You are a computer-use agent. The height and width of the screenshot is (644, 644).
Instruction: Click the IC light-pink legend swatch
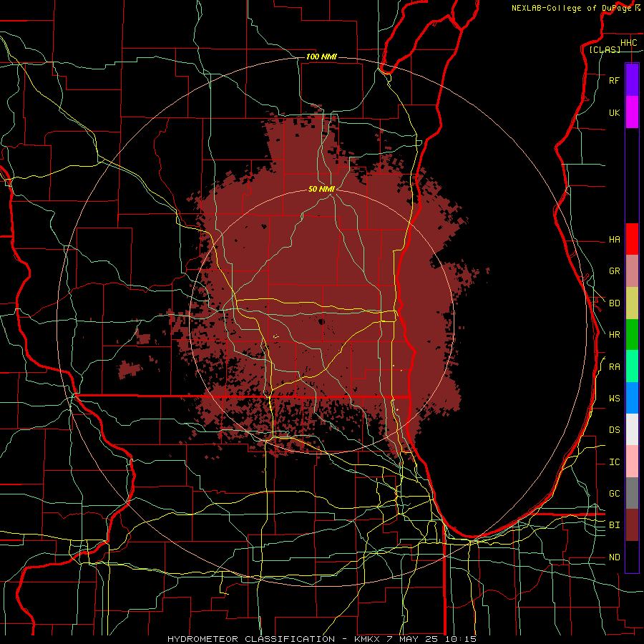click(x=632, y=462)
